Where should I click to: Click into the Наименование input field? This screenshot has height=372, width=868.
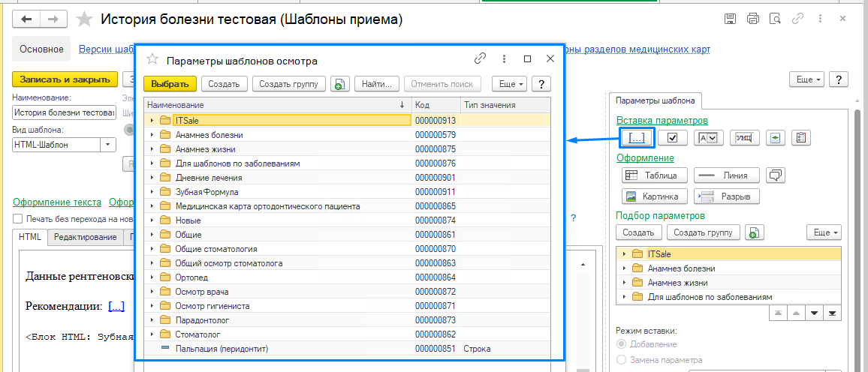coord(65,113)
